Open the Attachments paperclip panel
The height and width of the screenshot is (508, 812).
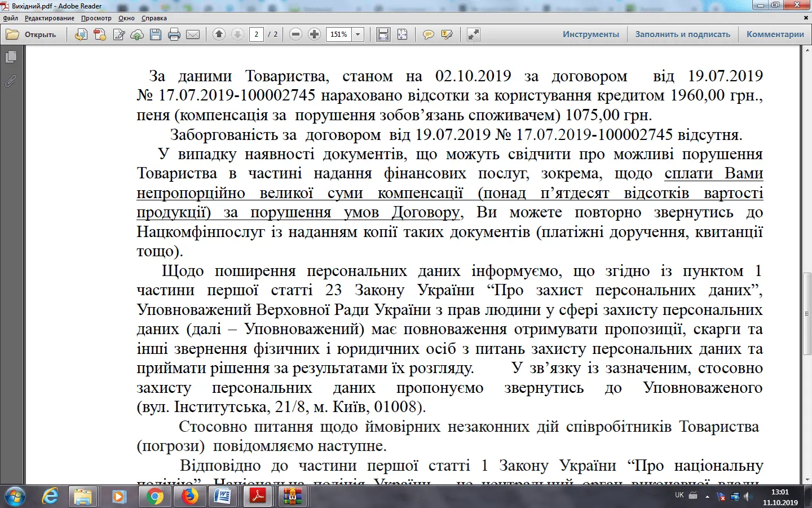11,81
